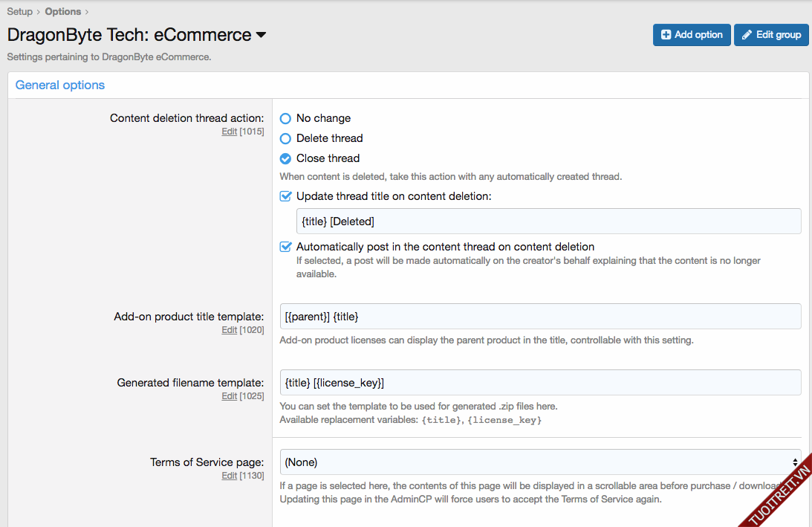Open Options breadcrumb link

(x=63, y=11)
